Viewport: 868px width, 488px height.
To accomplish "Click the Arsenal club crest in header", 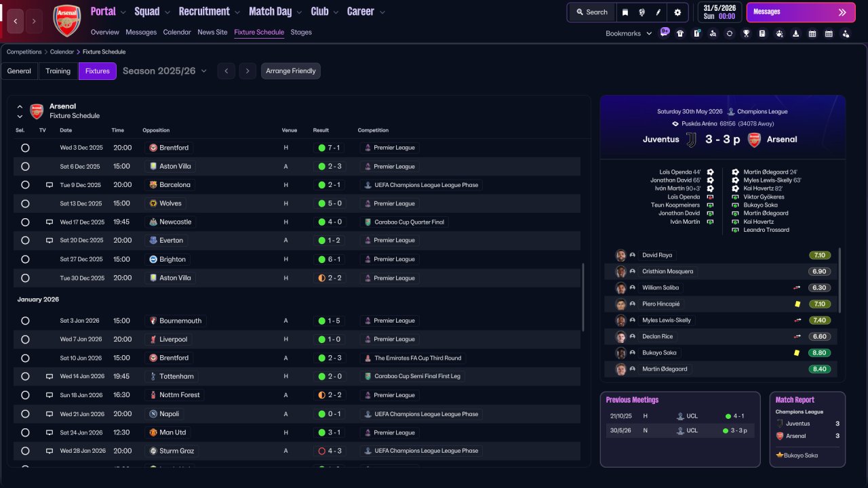I will pyautogui.click(x=66, y=20).
